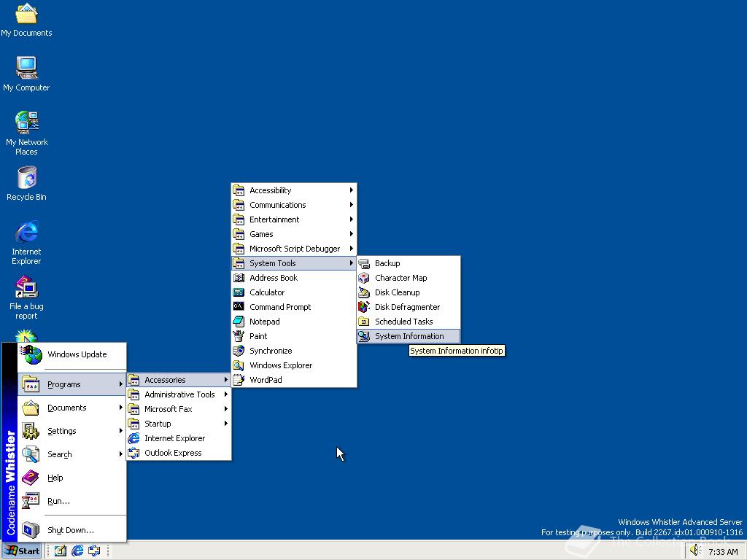Click the Character Map label
This screenshot has width=747, height=560.
[401, 278]
